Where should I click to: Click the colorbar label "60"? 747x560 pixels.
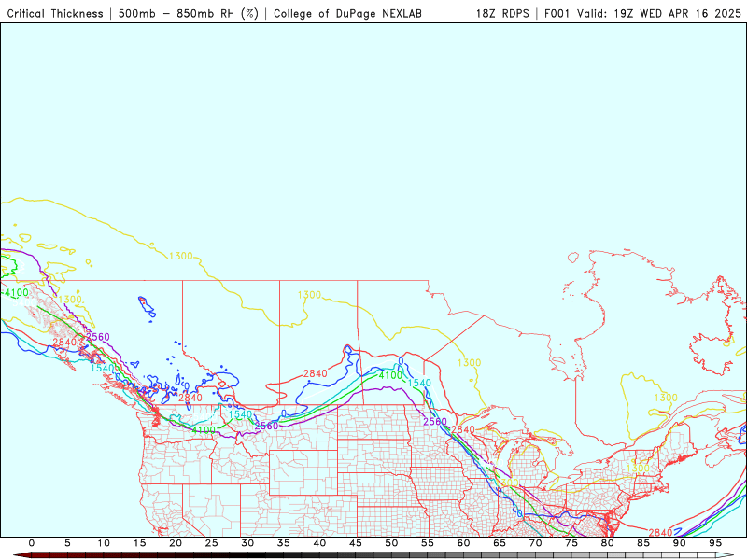(x=463, y=543)
